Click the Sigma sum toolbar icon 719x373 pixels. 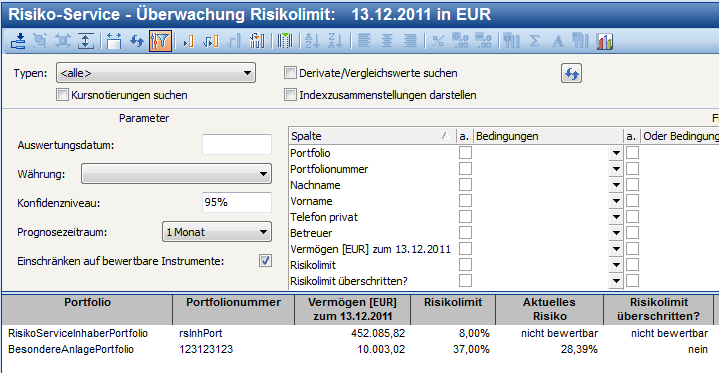[x=534, y=41]
